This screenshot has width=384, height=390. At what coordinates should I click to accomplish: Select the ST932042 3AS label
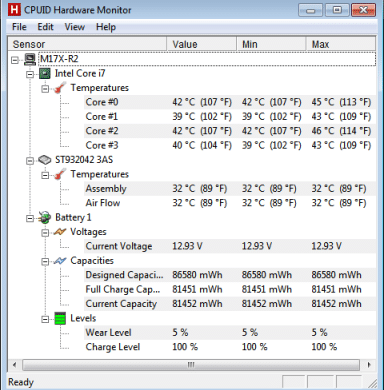pyautogui.click(x=84, y=160)
